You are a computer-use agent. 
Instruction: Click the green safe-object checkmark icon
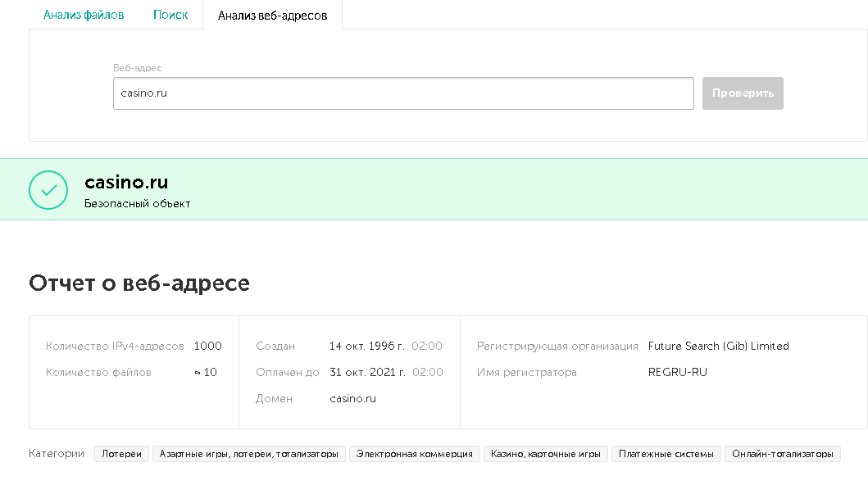click(48, 190)
